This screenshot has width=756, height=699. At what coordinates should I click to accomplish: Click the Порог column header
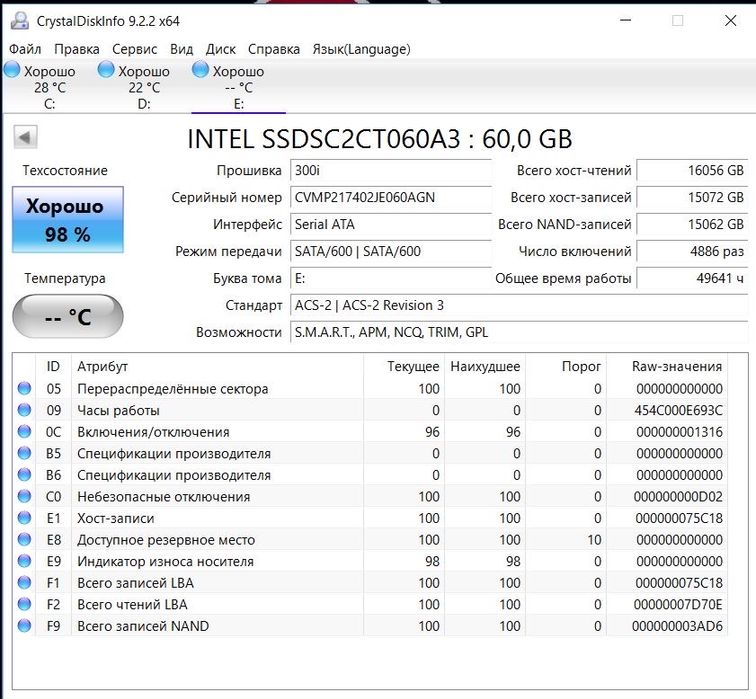566,366
